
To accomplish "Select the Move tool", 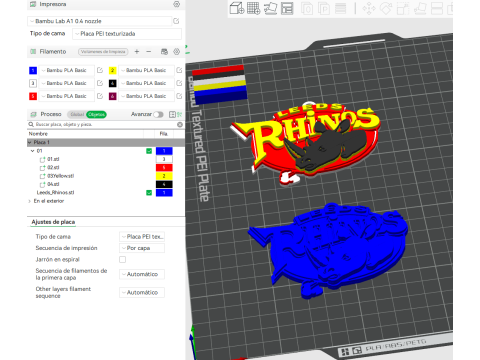I will click(369, 8).
